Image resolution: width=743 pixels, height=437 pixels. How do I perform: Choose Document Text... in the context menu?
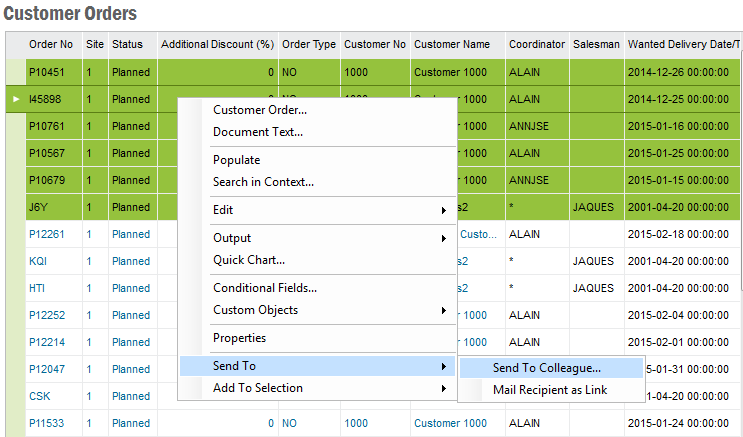[258, 132]
